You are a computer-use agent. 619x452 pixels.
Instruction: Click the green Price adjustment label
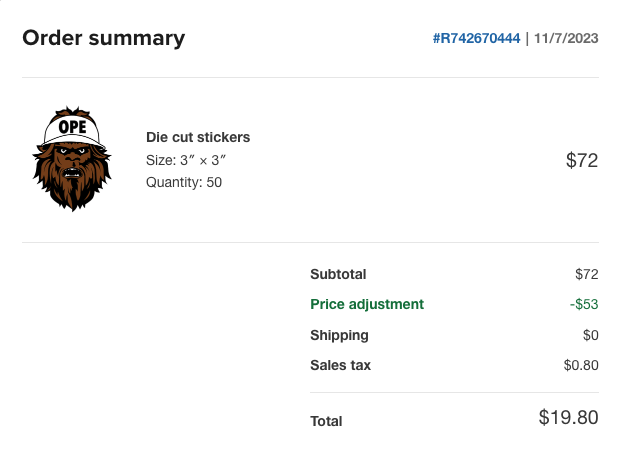pos(367,304)
